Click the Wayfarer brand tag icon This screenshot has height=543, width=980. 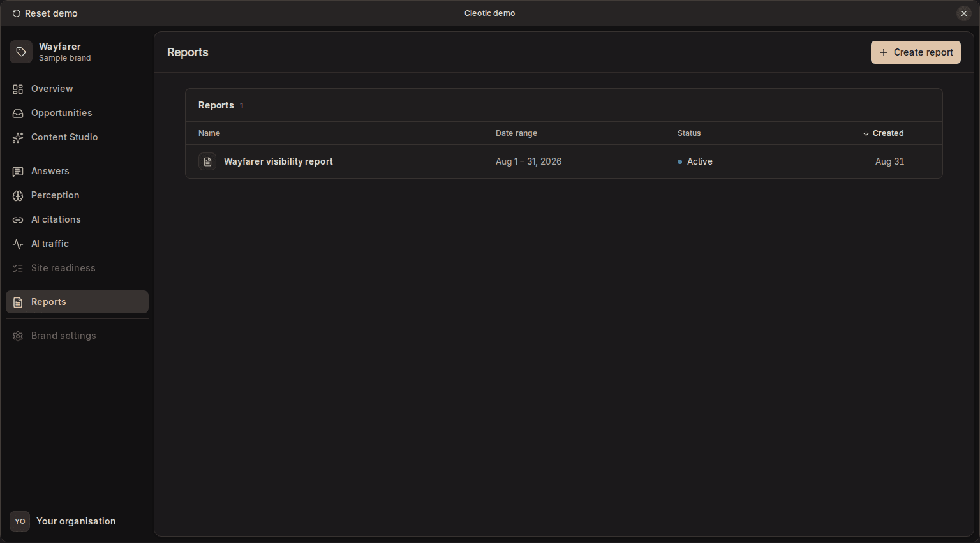(21, 52)
